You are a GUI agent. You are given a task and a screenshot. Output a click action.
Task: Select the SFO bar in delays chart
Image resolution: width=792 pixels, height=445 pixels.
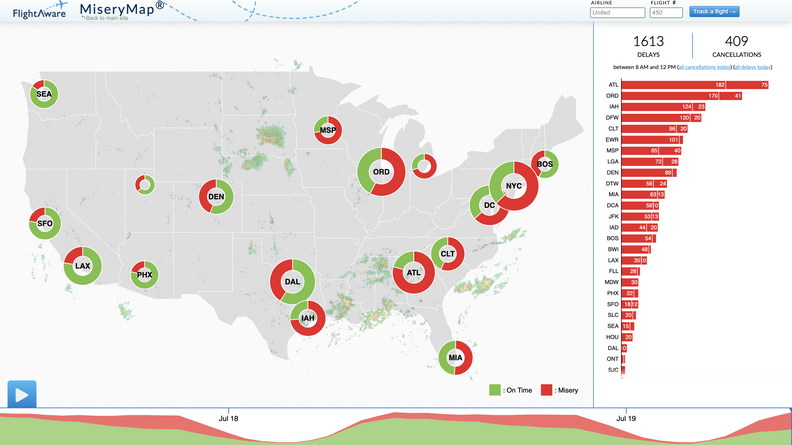click(x=630, y=305)
